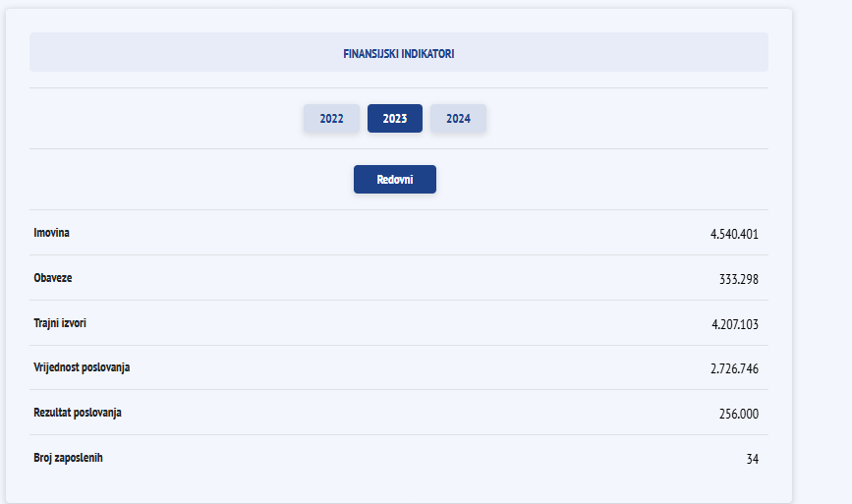Click the Rezultat poslovanja value 256.000
This screenshot has width=852, height=504.
click(x=738, y=414)
